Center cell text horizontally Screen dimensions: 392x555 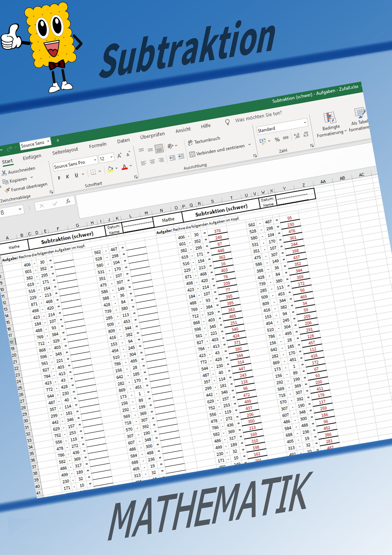152,162
